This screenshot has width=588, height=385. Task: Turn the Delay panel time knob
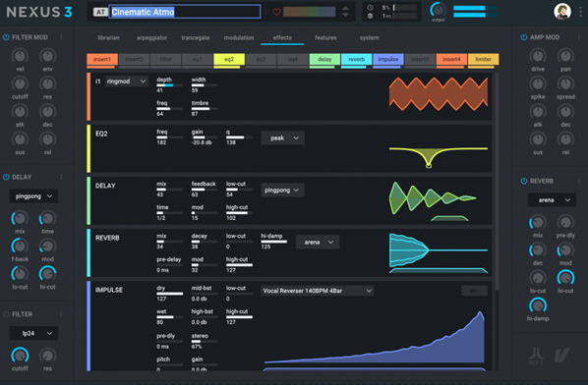tap(47, 218)
